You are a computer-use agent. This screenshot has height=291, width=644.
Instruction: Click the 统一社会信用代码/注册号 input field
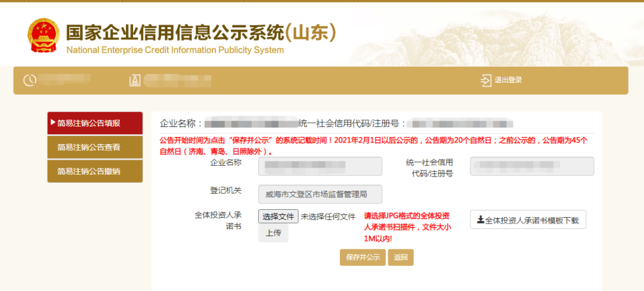tap(532, 166)
